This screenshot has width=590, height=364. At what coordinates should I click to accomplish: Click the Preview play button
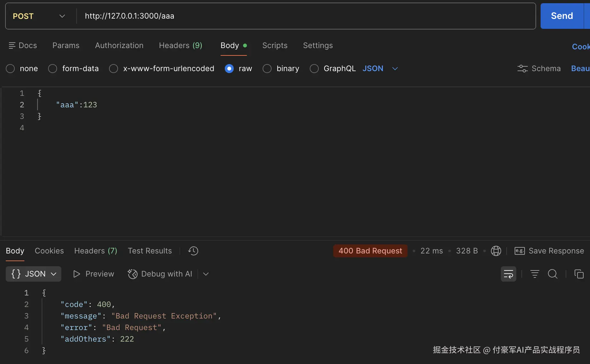pyautogui.click(x=93, y=274)
